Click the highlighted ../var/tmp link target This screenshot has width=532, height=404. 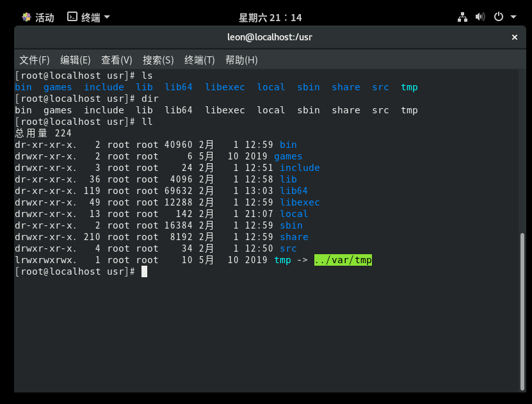pos(343,260)
